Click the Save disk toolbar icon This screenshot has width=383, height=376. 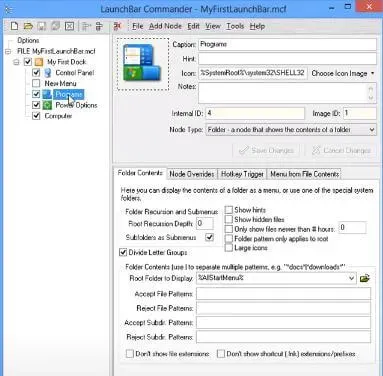tap(42, 26)
